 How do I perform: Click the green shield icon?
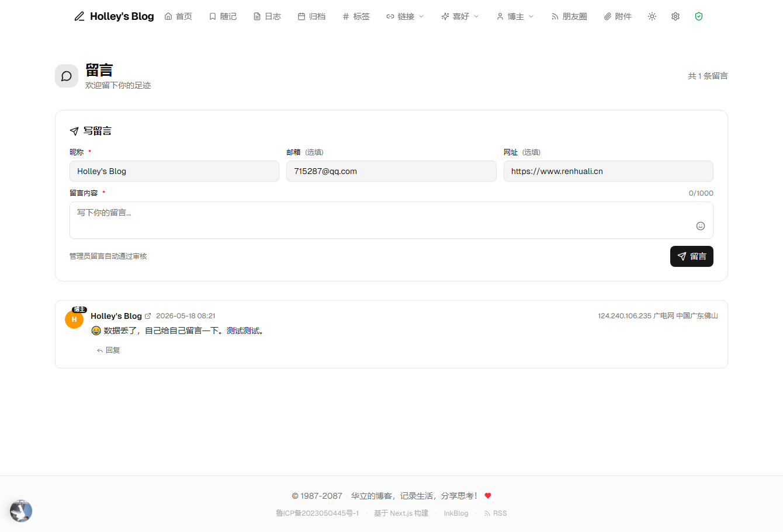point(699,16)
